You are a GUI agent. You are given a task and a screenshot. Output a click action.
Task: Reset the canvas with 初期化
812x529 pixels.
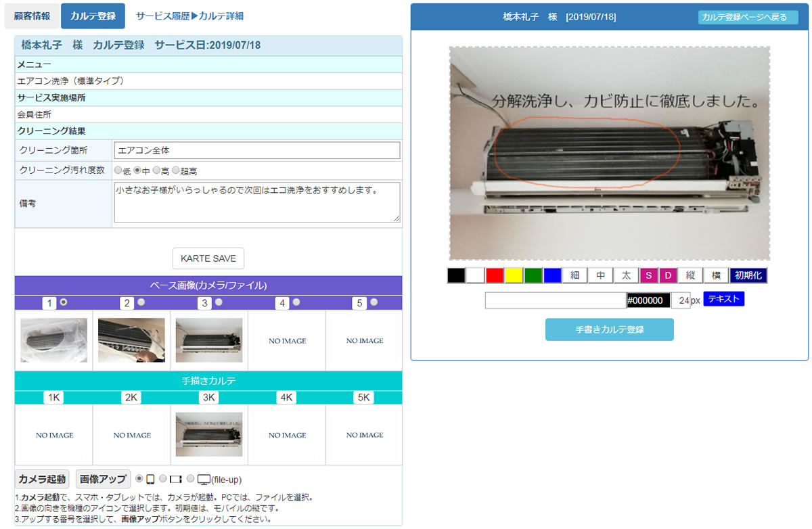coord(748,275)
